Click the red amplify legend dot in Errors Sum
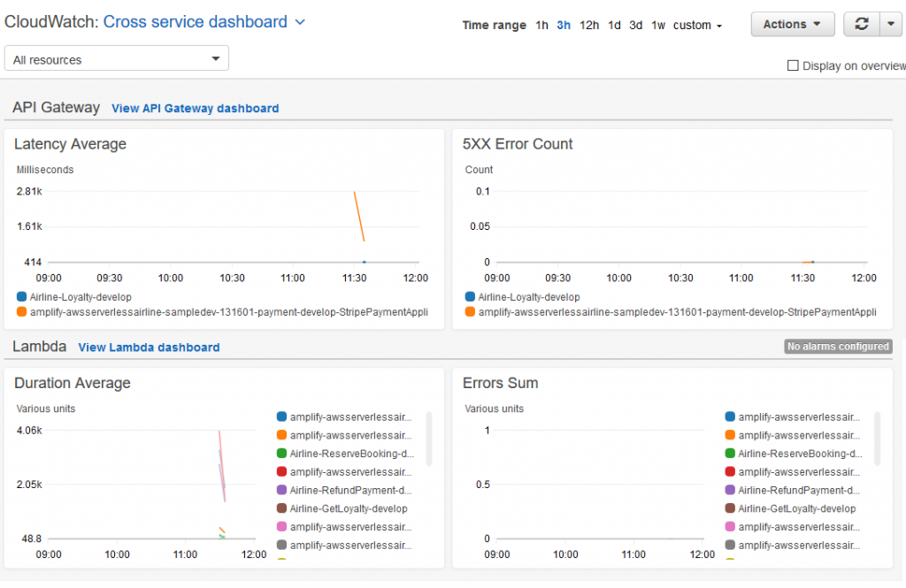The width and height of the screenshot is (906, 588). [x=728, y=472]
